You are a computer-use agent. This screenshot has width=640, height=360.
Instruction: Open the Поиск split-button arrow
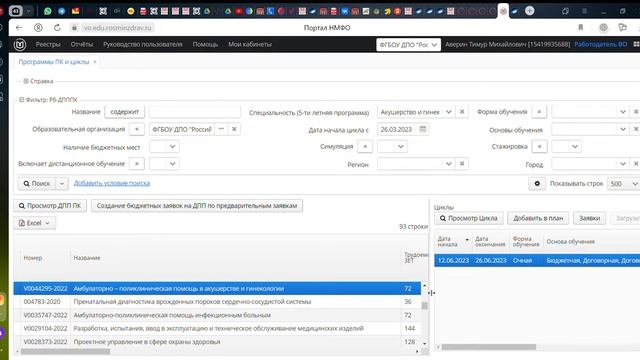tap(62, 184)
